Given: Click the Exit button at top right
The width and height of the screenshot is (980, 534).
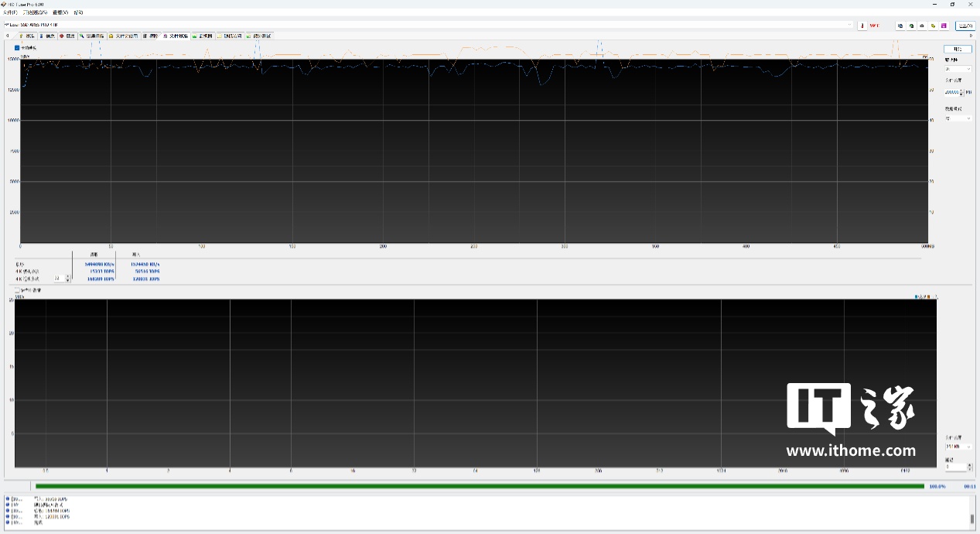Looking at the screenshot, I should click(x=965, y=26).
